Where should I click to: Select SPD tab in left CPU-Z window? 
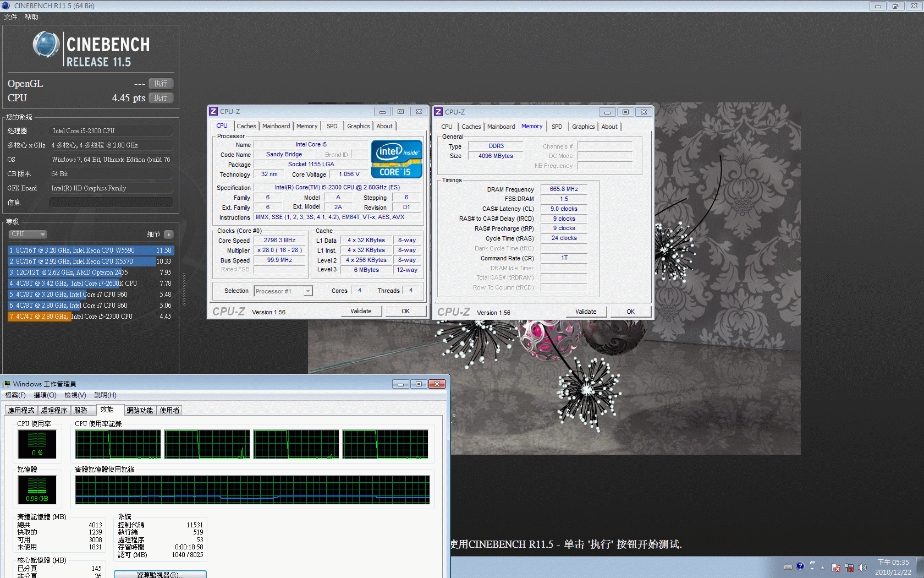tap(332, 126)
